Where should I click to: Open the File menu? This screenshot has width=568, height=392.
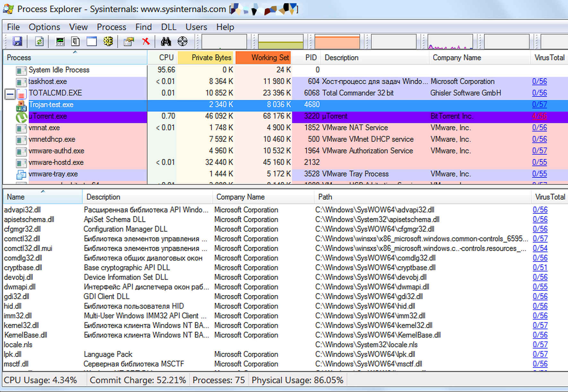(13, 27)
